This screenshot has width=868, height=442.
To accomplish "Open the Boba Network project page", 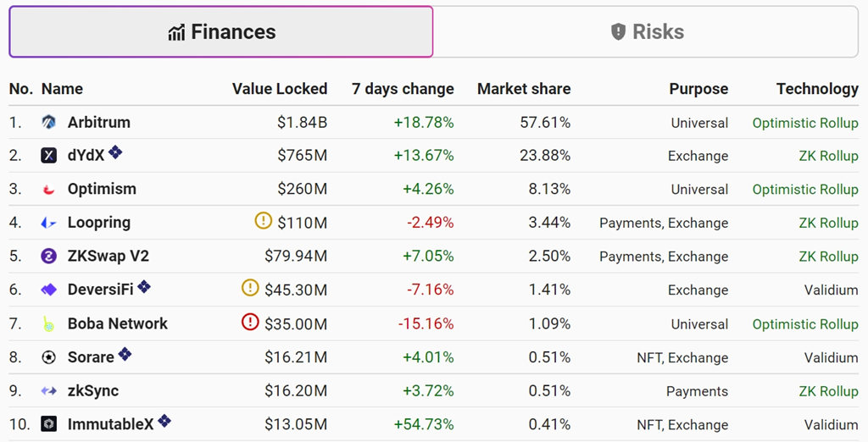I will [117, 323].
